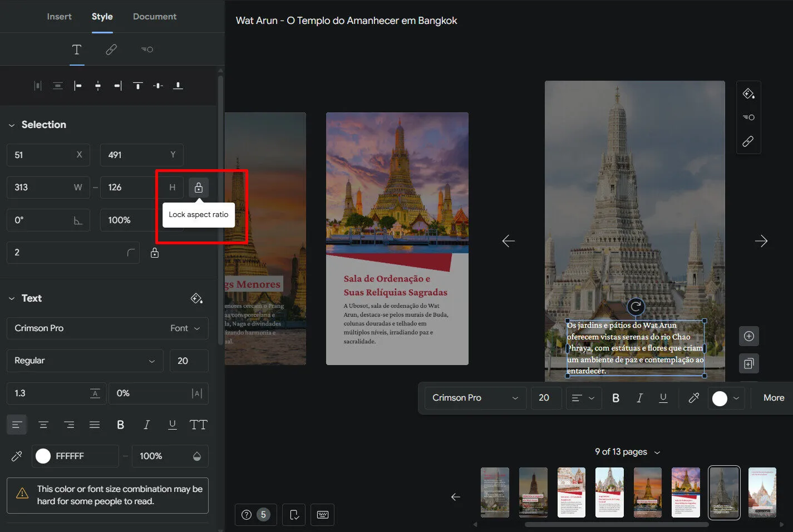The width and height of the screenshot is (793, 532).
Task: Go to the next page arrow
Action: [x=761, y=241]
